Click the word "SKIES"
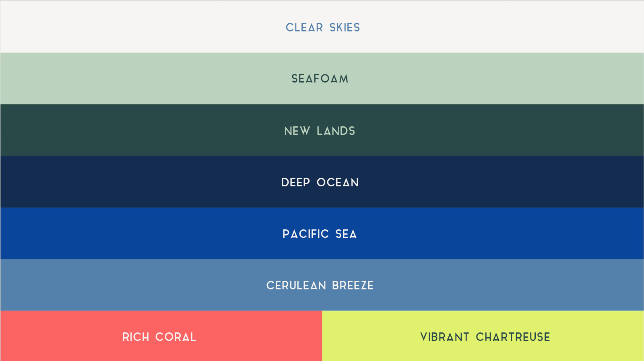644x361 pixels. coord(345,27)
